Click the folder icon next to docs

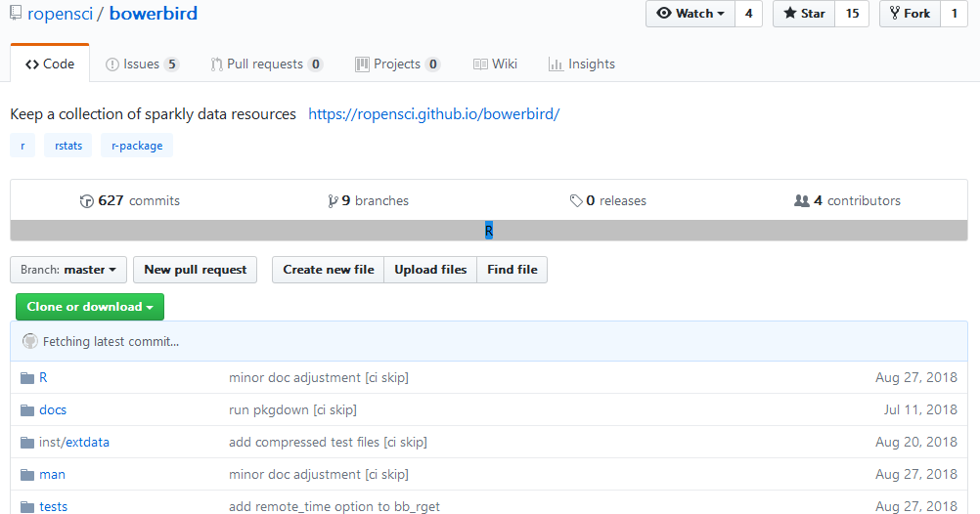(26, 410)
